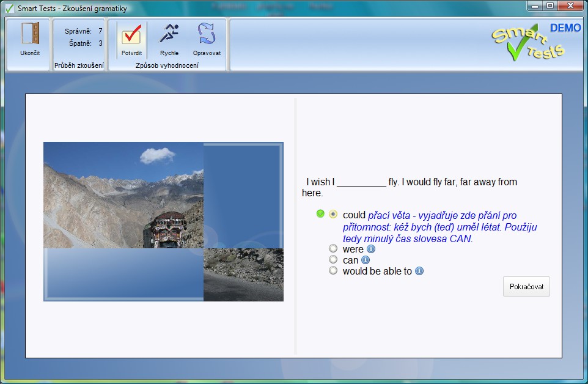Click the mountain truck picture
Viewport: 588px width, 384px height.
coord(123,195)
